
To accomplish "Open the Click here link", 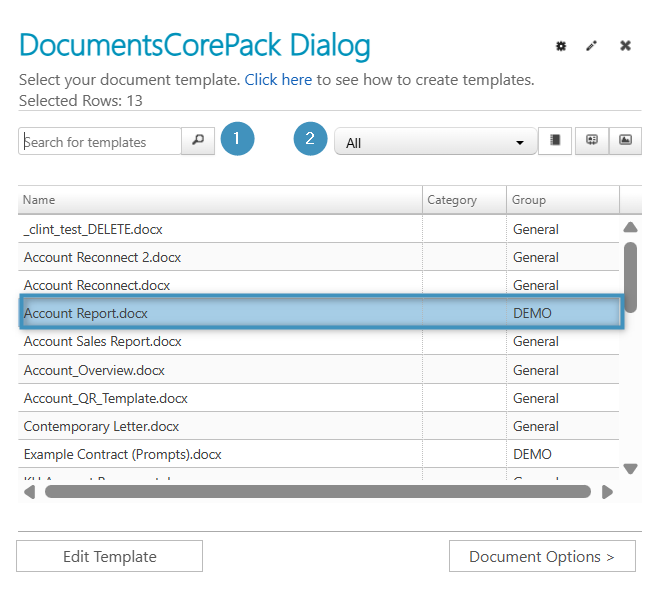I will (x=278, y=80).
